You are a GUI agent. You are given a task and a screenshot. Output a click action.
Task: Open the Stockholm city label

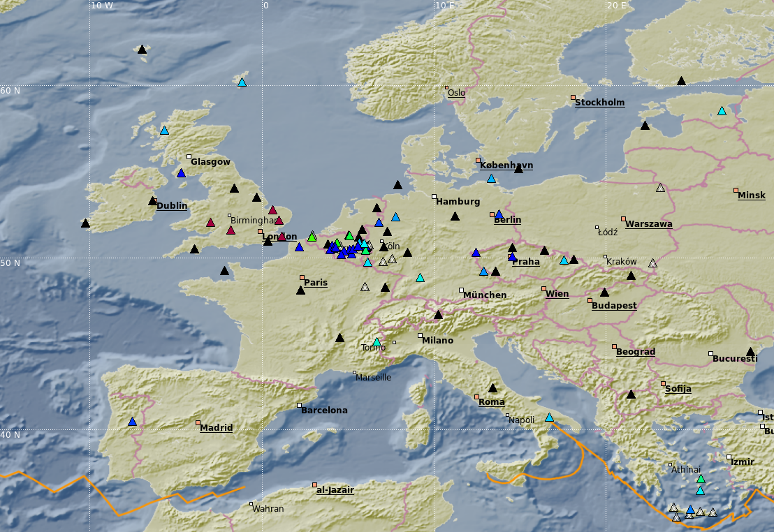pos(599,103)
